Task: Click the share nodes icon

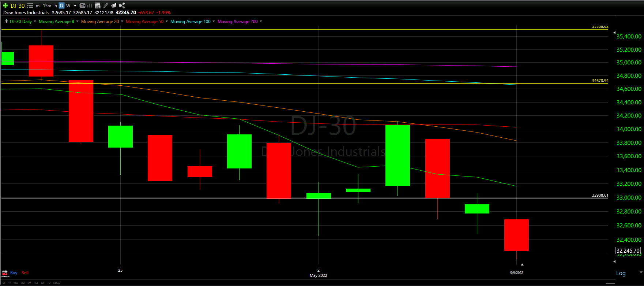Action: 122,5
